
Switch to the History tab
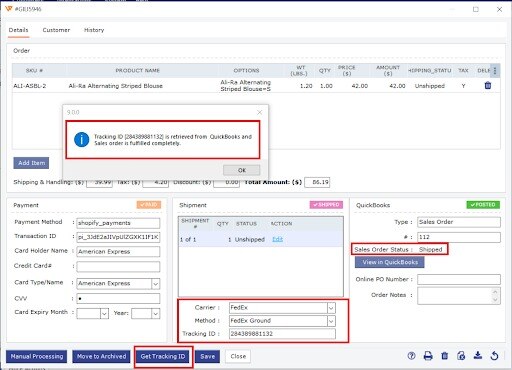click(x=94, y=30)
